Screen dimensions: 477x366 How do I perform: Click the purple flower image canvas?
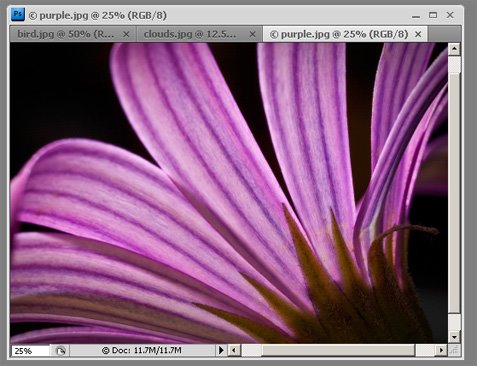pyautogui.click(x=229, y=193)
